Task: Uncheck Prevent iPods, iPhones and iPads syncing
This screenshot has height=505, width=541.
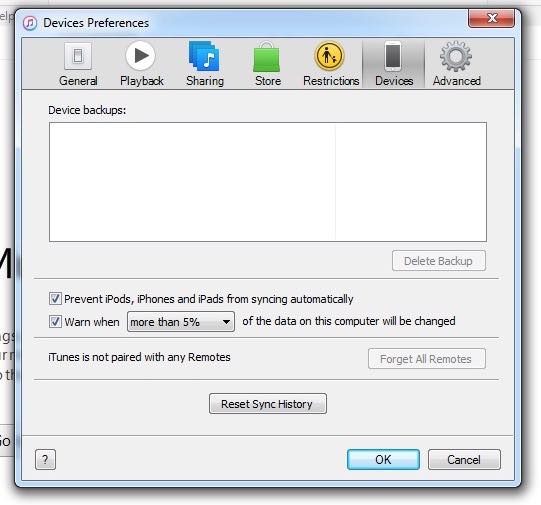Action: (55, 299)
